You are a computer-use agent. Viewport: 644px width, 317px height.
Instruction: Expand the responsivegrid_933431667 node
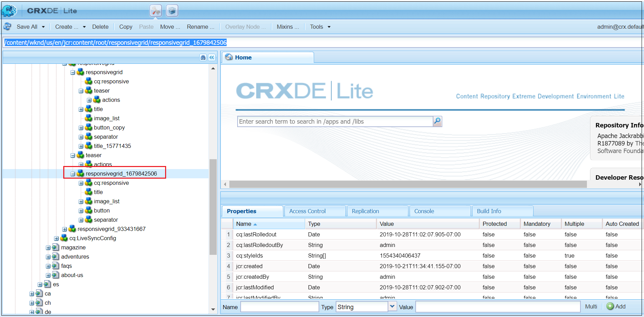[65, 229]
